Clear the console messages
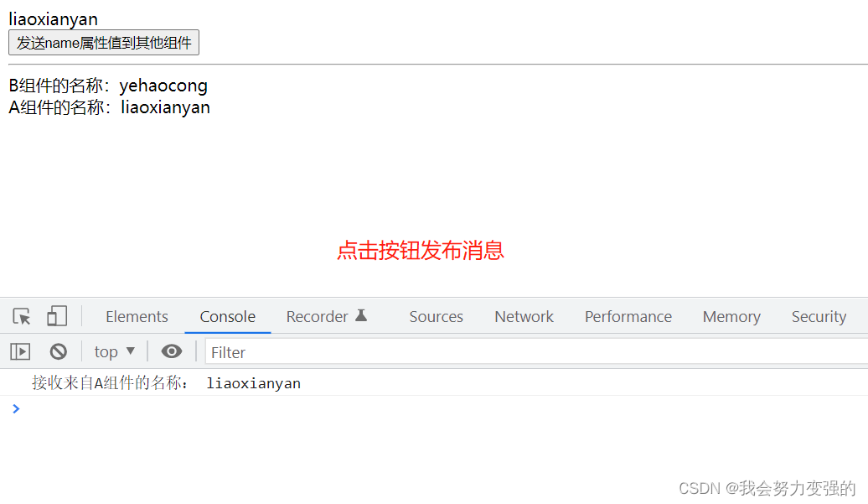This screenshot has height=504, width=868. (58, 351)
